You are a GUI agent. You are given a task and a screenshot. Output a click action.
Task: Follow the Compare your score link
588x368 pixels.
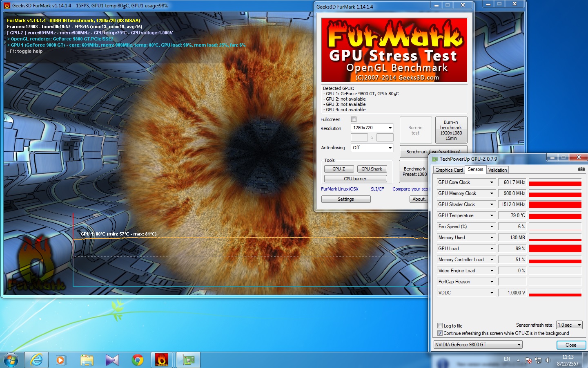coord(410,189)
